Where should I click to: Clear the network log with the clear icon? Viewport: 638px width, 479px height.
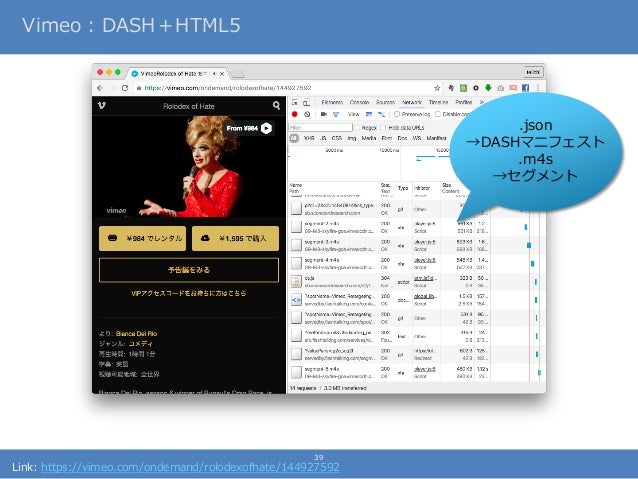(x=307, y=114)
